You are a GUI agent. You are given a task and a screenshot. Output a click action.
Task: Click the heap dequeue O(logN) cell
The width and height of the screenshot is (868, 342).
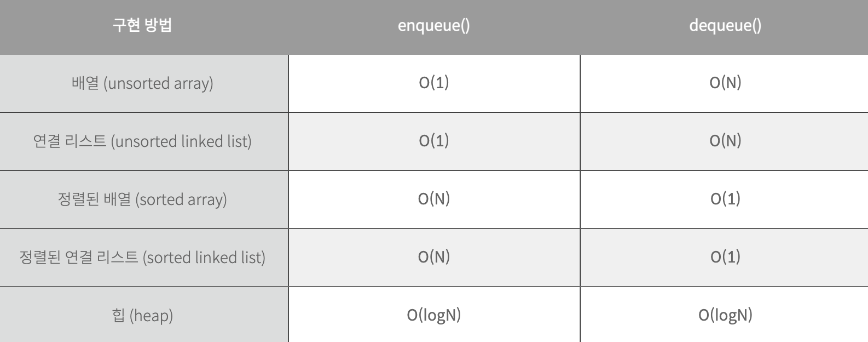click(x=724, y=315)
